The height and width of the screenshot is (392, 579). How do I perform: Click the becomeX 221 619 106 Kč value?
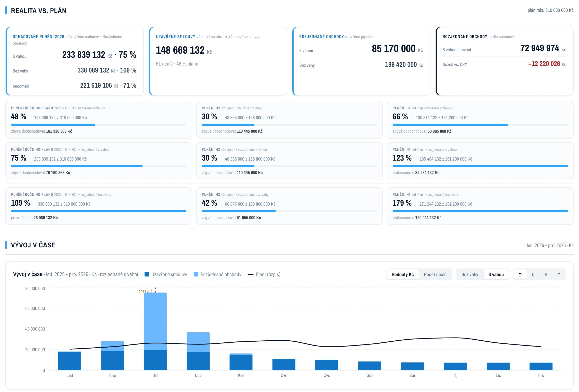pyautogui.click(x=99, y=85)
